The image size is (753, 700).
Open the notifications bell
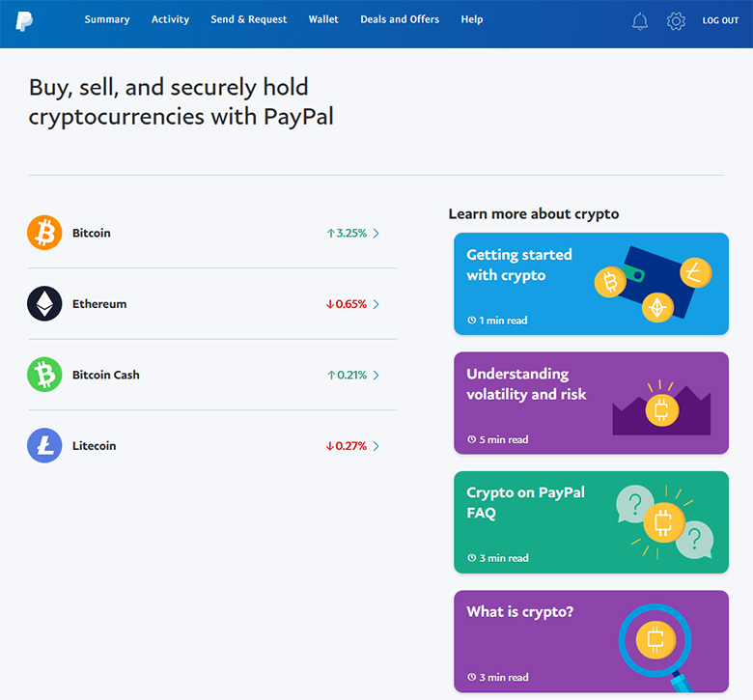[640, 21]
